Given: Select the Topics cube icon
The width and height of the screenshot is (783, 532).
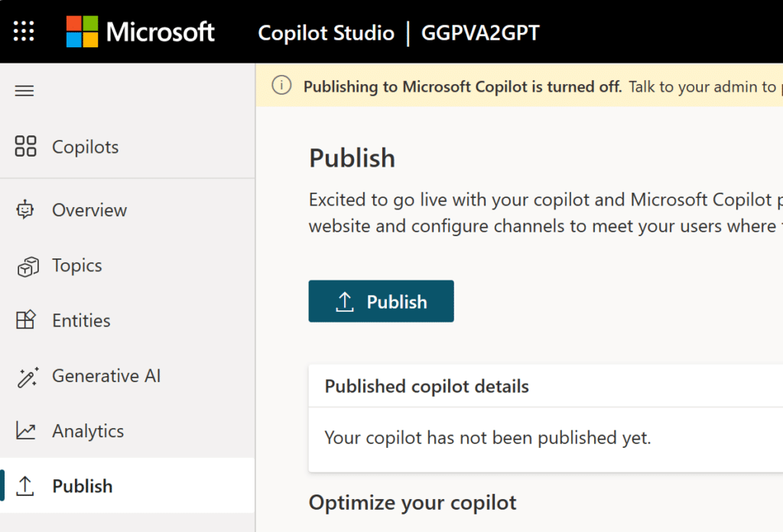Looking at the screenshot, I should coord(26,266).
